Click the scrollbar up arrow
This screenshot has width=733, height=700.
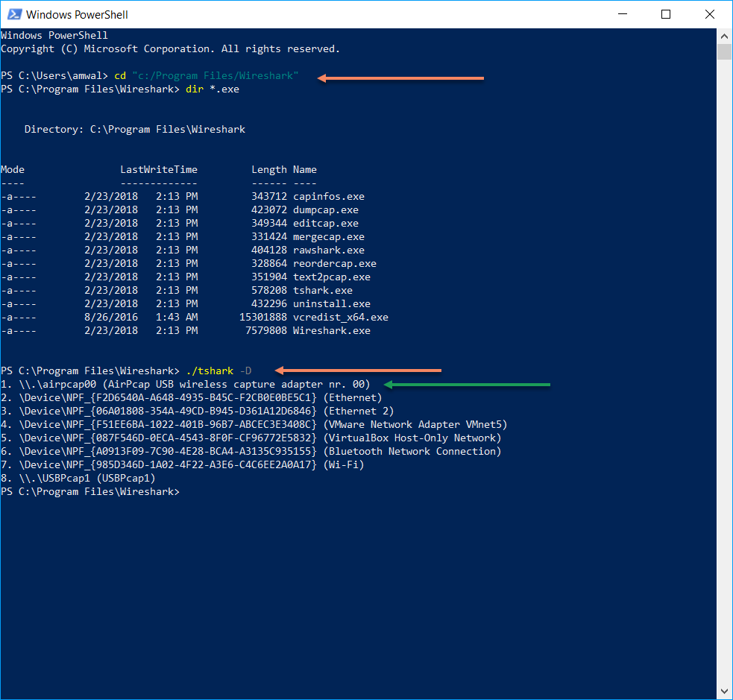point(724,35)
